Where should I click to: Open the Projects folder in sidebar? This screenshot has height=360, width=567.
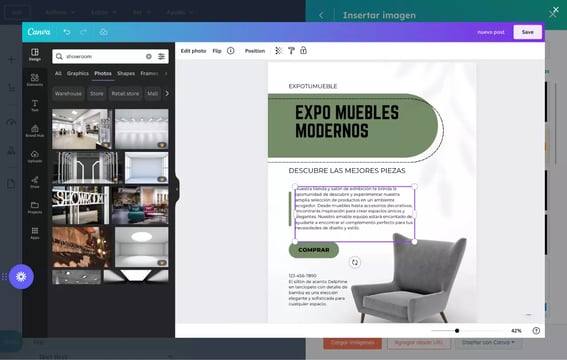click(x=35, y=207)
